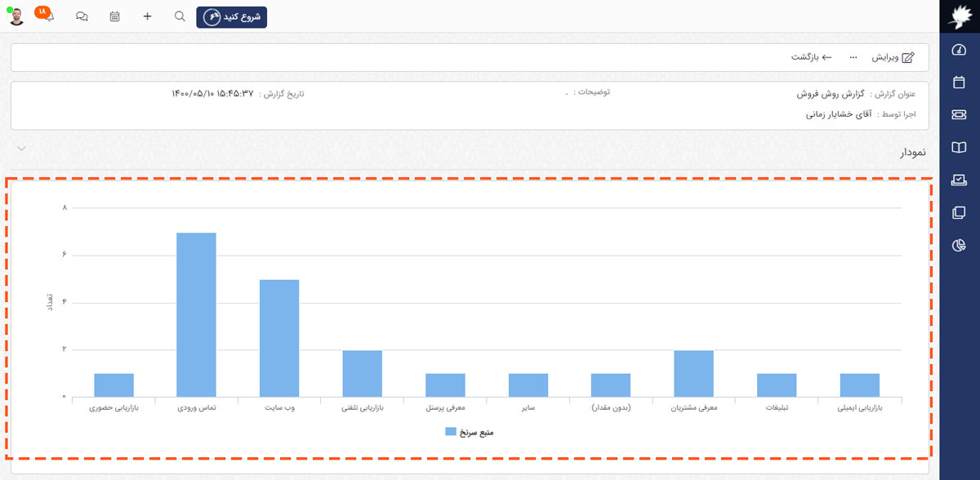This screenshot has width=980, height=480.
Task: Open the calendar icon in the sidebar
Action: pos(960,82)
